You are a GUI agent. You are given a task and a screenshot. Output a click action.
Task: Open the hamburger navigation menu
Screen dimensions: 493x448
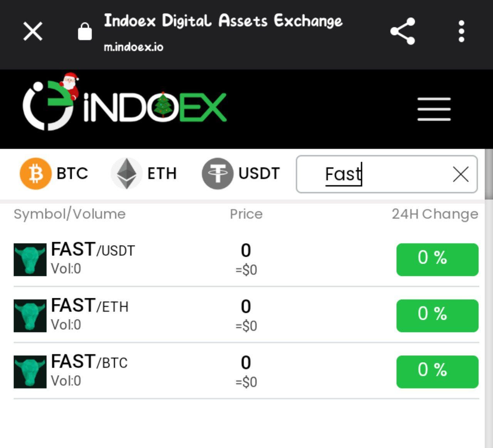coord(434,109)
